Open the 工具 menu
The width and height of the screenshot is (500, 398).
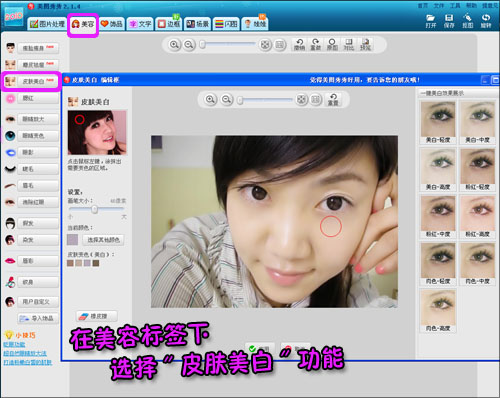[x=455, y=6]
